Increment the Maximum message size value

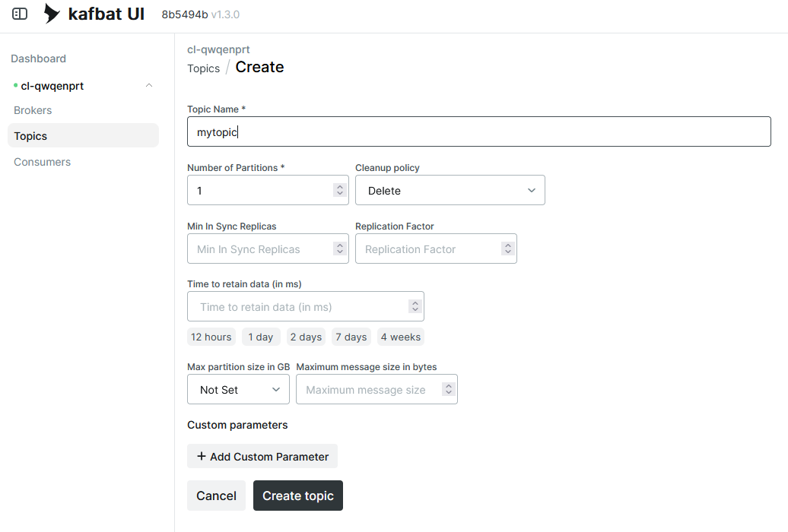[x=449, y=384]
